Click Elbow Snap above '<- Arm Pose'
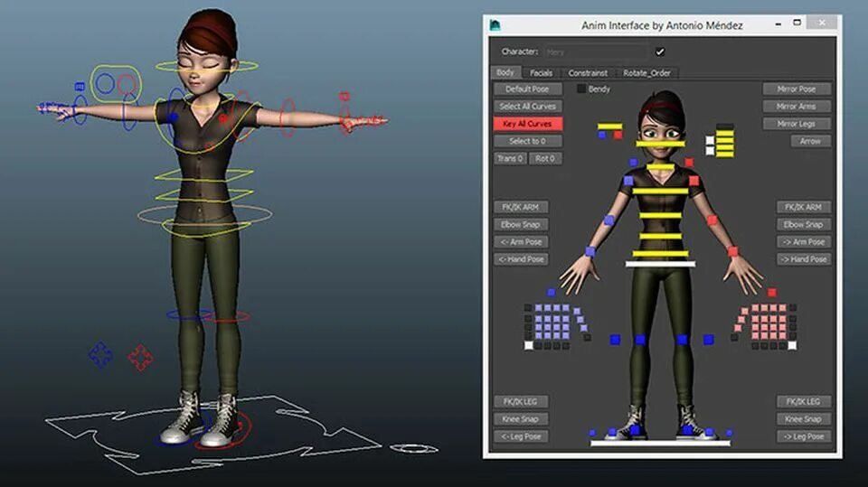The height and width of the screenshot is (487, 868). click(521, 224)
